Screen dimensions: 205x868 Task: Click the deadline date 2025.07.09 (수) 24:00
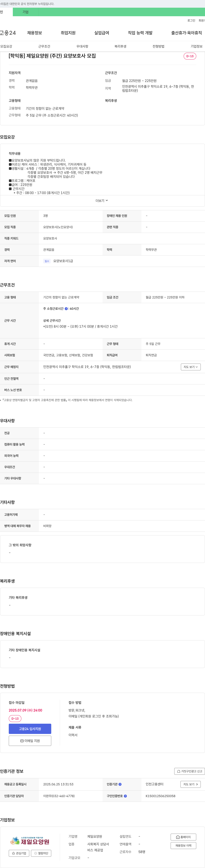[x=25, y=710]
